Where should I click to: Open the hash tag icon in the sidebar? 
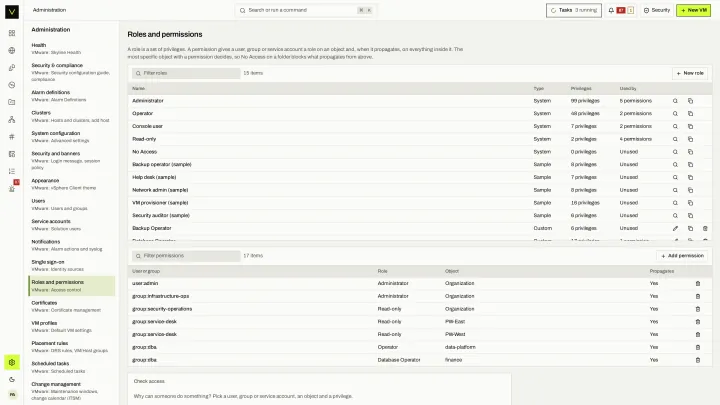[12, 137]
